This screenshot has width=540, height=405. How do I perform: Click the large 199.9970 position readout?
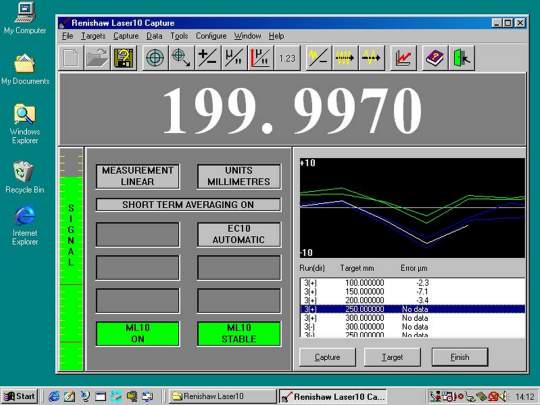pyautogui.click(x=292, y=110)
